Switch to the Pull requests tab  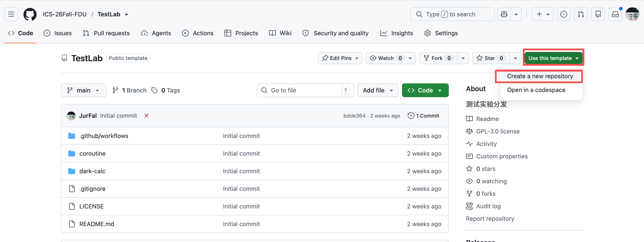pos(106,33)
